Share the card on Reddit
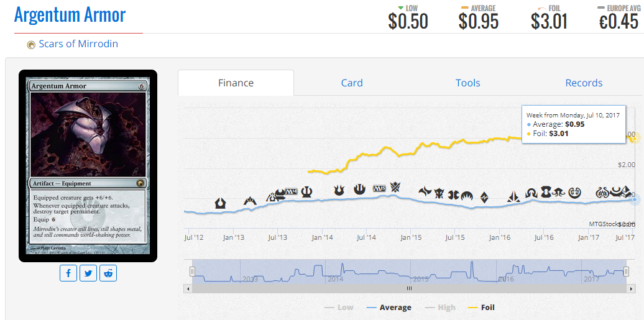644x320 pixels. pos(108,273)
